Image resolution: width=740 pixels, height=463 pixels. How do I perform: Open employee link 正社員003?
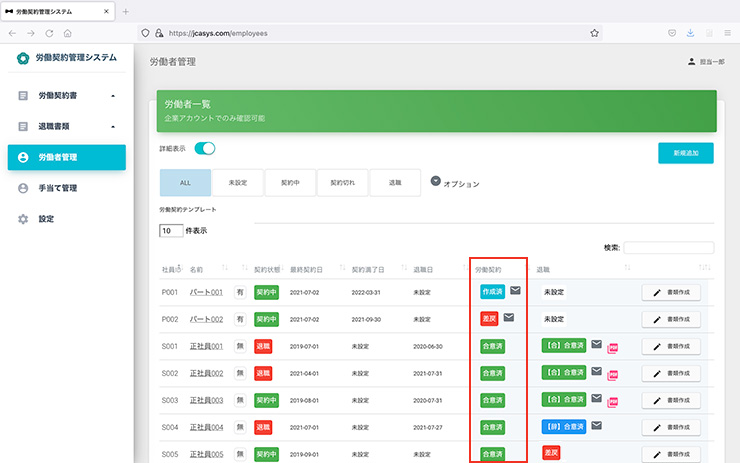click(x=206, y=400)
